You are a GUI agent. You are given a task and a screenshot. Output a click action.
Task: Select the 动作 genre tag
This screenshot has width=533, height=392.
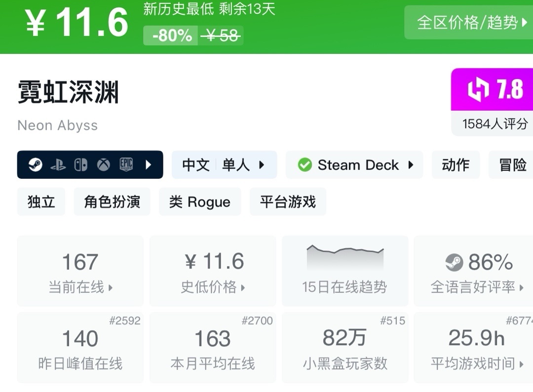[456, 165]
